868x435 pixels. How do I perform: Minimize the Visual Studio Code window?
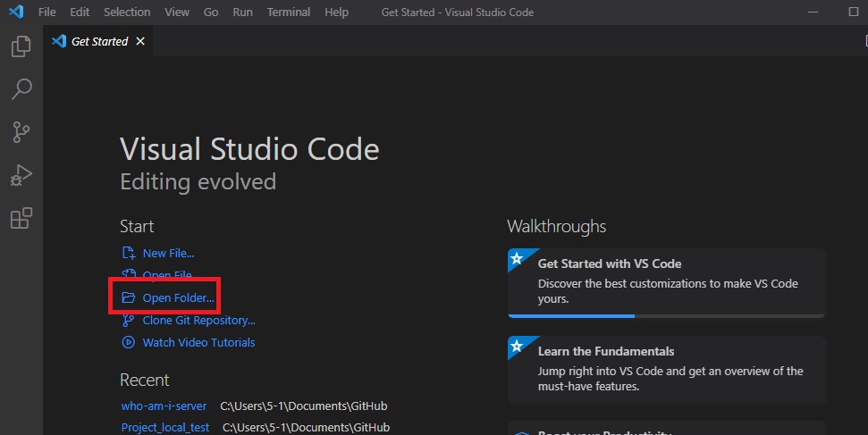point(813,12)
